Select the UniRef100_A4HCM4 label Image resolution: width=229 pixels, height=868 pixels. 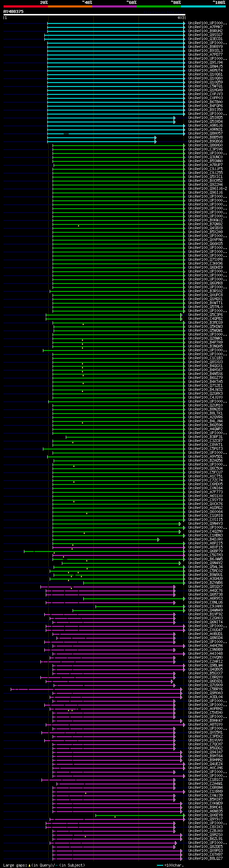point(205,646)
